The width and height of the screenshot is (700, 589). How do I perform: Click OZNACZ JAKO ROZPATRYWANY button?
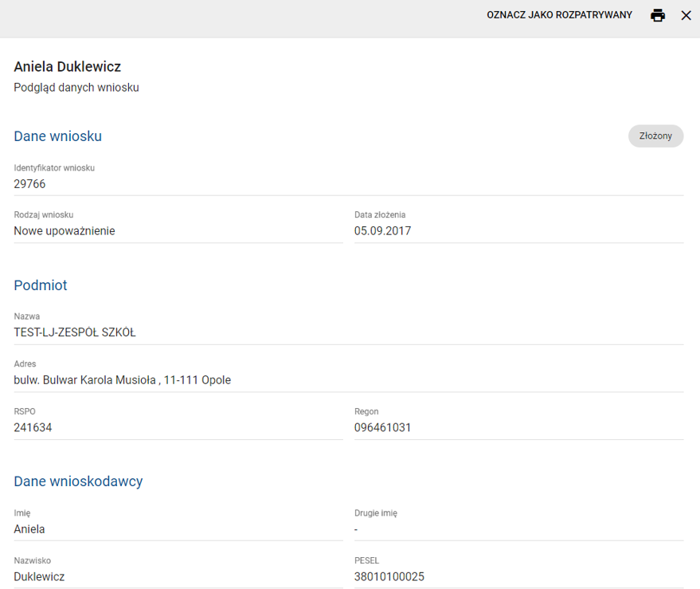tap(559, 15)
